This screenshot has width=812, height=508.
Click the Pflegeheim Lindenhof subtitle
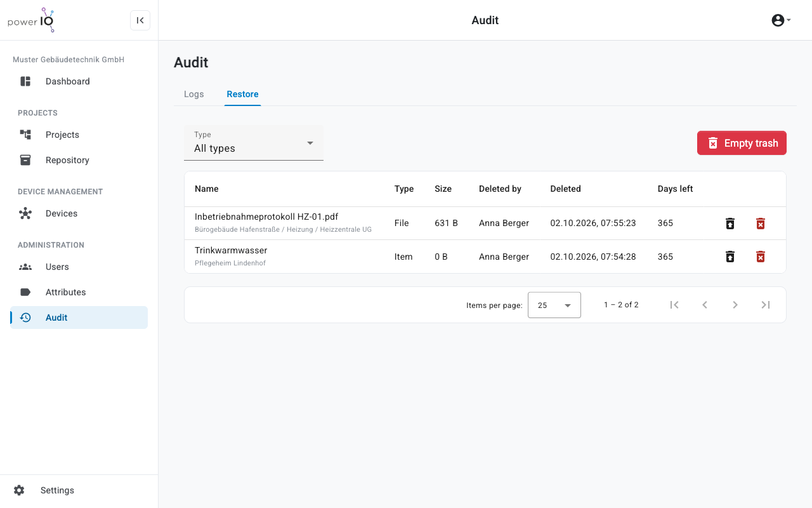pos(230,263)
